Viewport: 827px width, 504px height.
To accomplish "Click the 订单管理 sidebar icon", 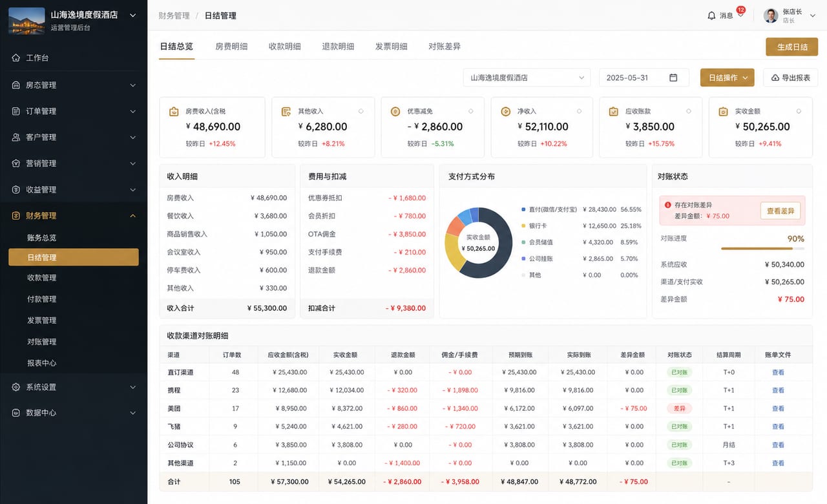I will (16, 111).
